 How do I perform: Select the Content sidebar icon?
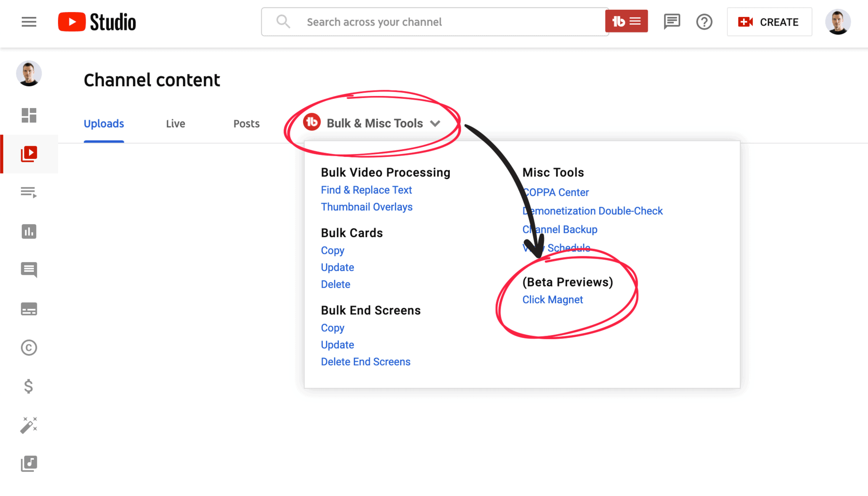pyautogui.click(x=29, y=154)
